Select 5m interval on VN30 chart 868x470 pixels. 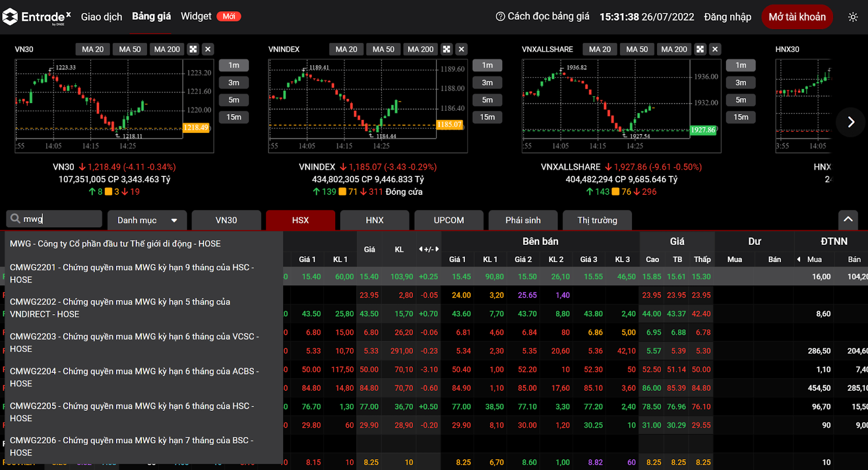234,100
